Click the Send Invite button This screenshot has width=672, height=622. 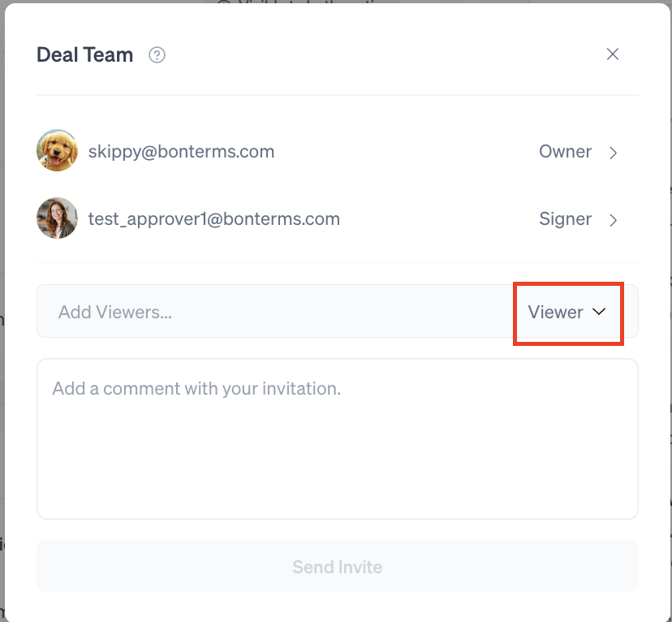click(338, 566)
